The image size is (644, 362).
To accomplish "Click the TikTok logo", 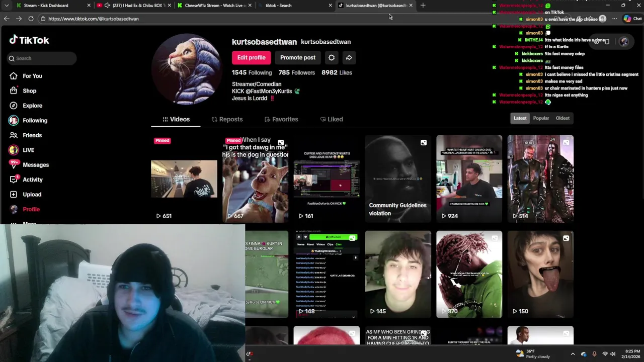I will (x=29, y=40).
